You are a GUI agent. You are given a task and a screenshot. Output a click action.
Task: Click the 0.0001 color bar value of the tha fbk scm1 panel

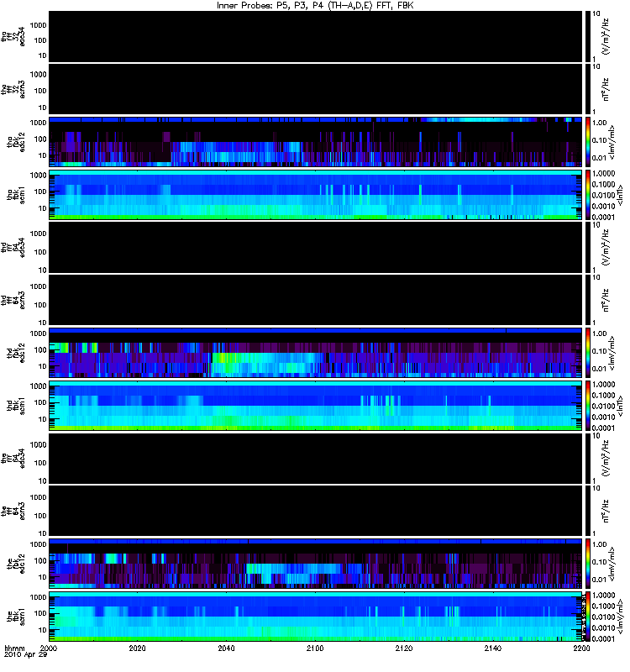603,217
